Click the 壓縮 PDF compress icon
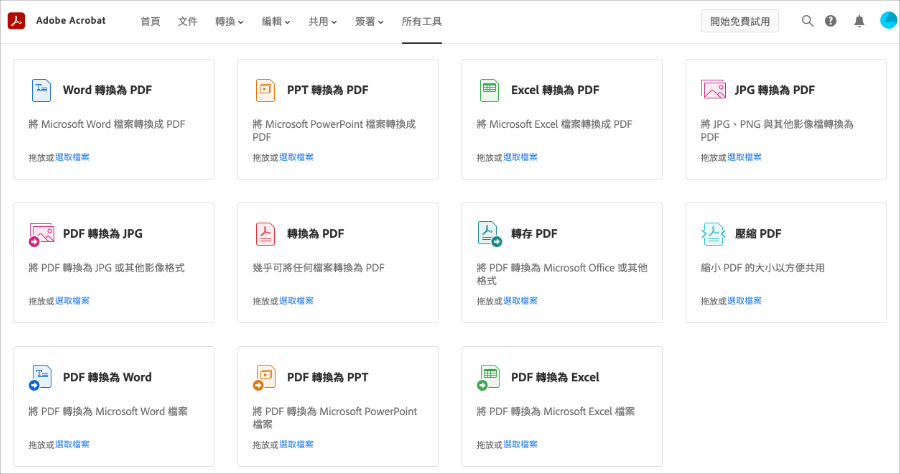Viewport: 900px width, 474px height. pyautogui.click(x=713, y=234)
